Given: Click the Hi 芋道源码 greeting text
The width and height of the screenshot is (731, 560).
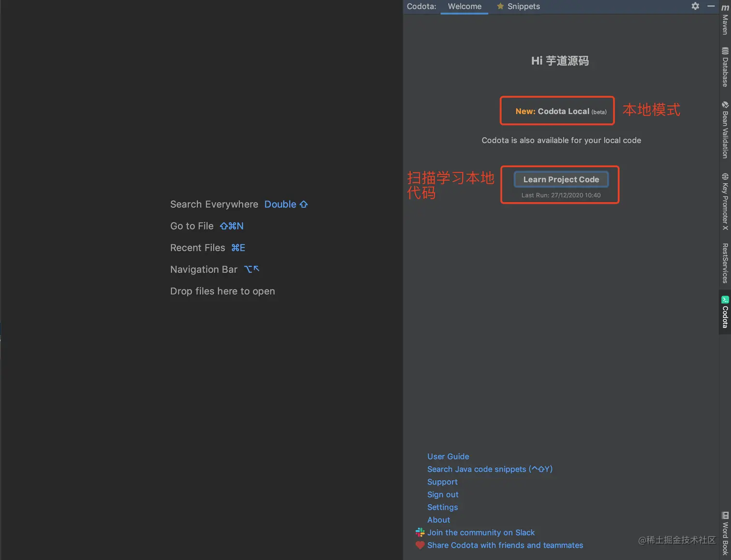Looking at the screenshot, I should (x=560, y=61).
